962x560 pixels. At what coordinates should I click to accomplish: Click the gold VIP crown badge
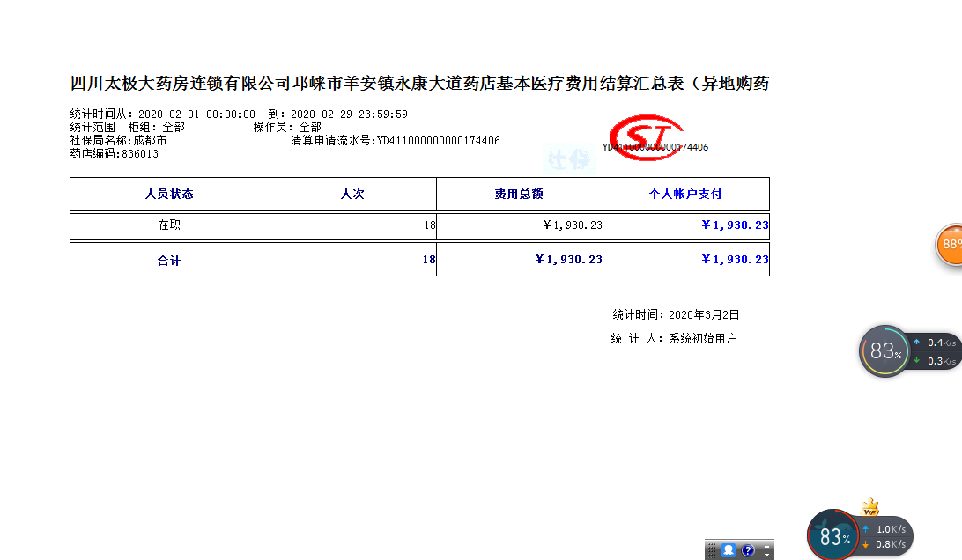coord(870,507)
